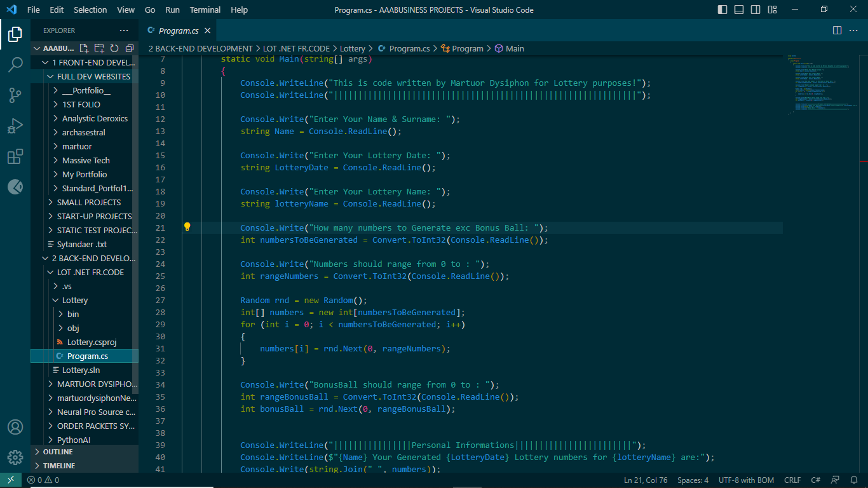Click the quick fix lightbulb on line 21

pos(187,227)
